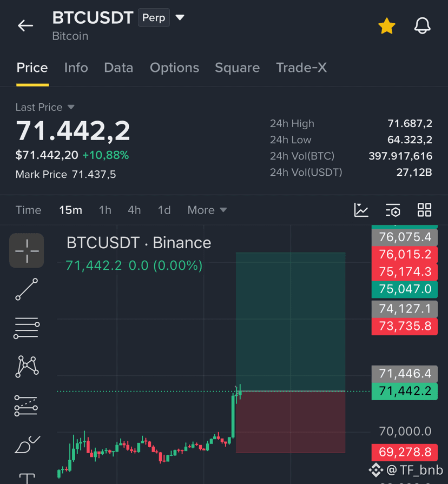The height and width of the screenshot is (484, 448).
Task: Switch to the Price tab
Action: 32,68
